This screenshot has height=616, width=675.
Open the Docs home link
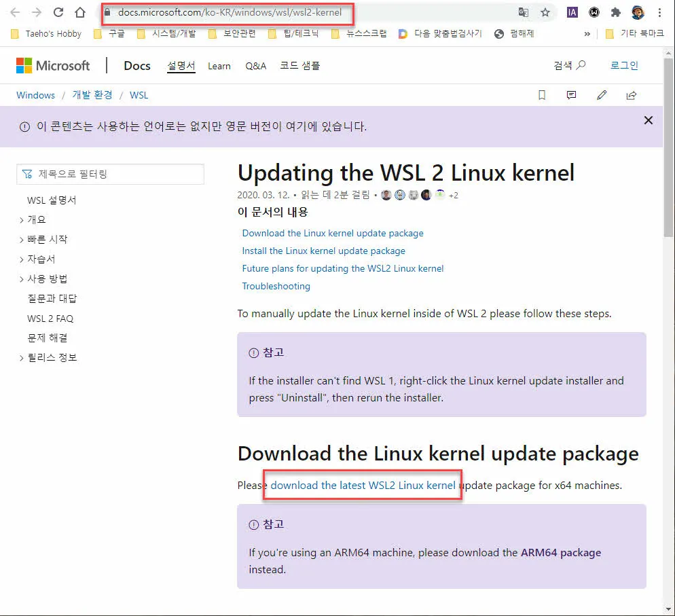(137, 65)
